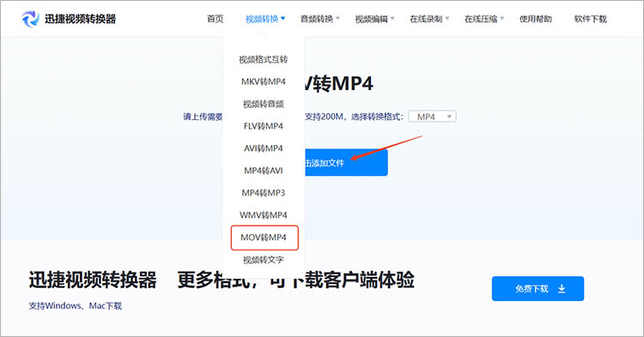Open the 使用帮助 navigation link
The image size is (644, 337).
coord(536,19)
